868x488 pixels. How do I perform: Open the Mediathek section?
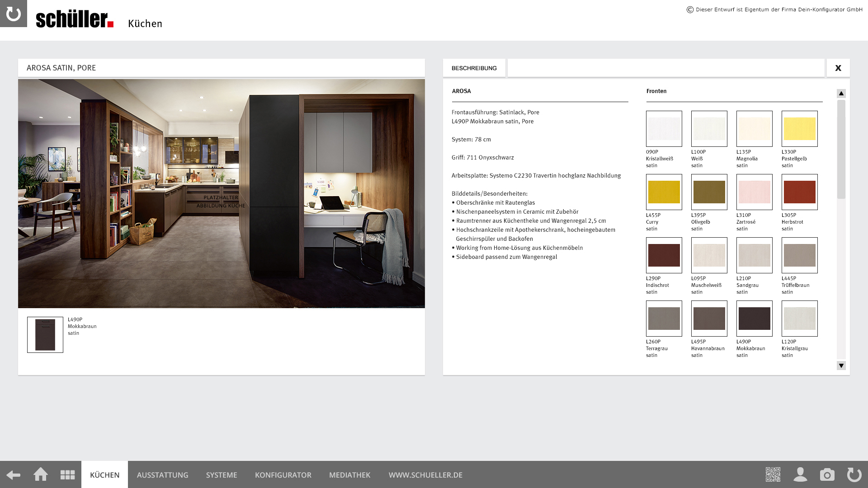coord(349,475)
